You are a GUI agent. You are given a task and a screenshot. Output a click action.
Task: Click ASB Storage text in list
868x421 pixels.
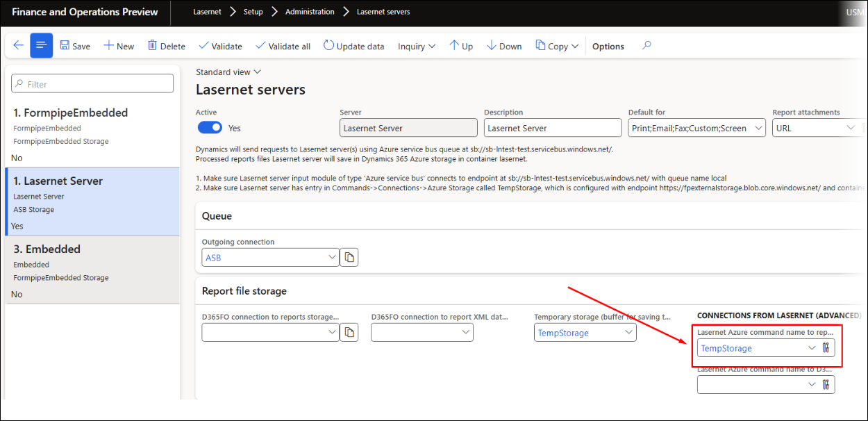click(x=34, y=209)
